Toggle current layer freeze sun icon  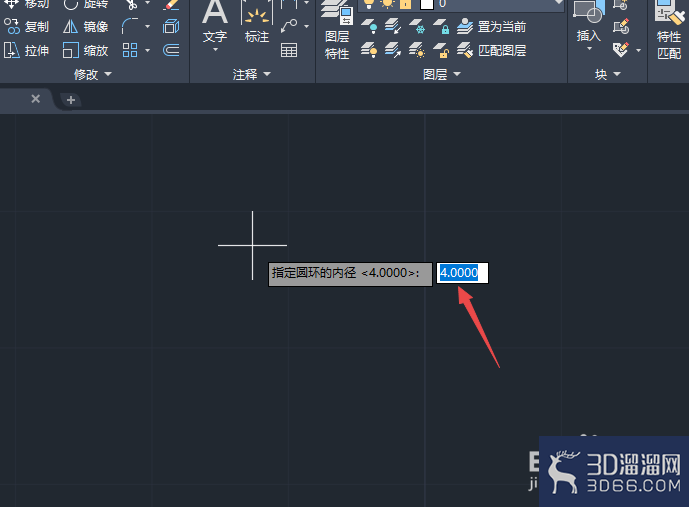387,4
